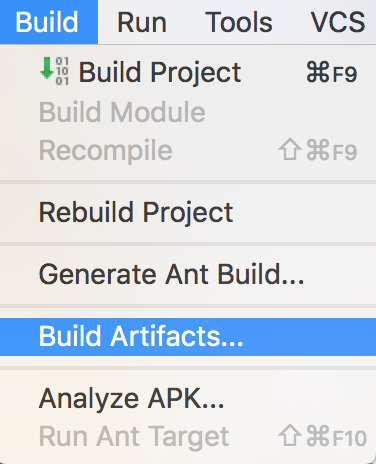Click the Command symbol in the Recompile shortcut

(318, 150)
